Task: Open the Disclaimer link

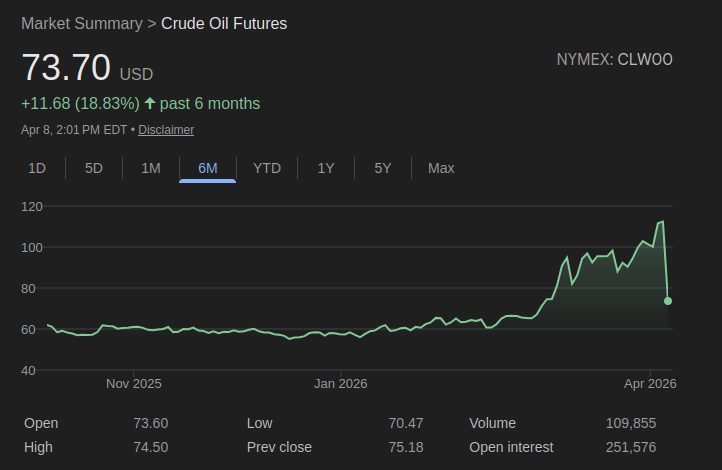Action: tap(166, 130)
